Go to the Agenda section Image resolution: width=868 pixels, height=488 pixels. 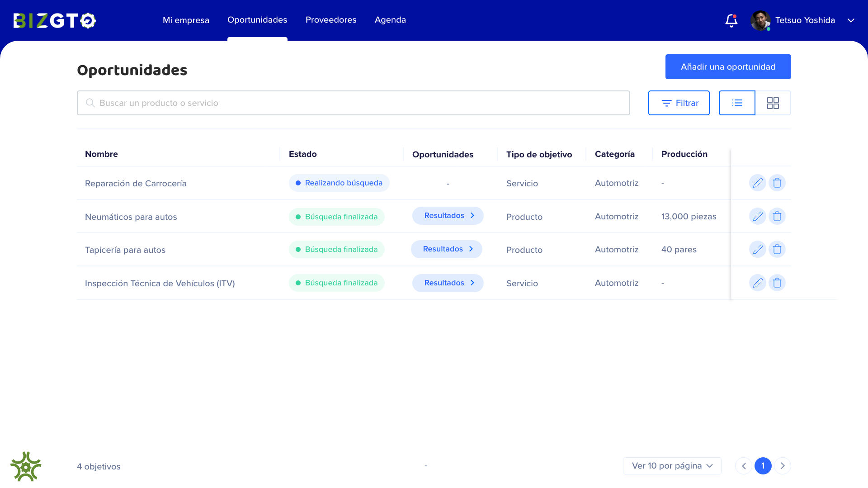coord(390,20)
